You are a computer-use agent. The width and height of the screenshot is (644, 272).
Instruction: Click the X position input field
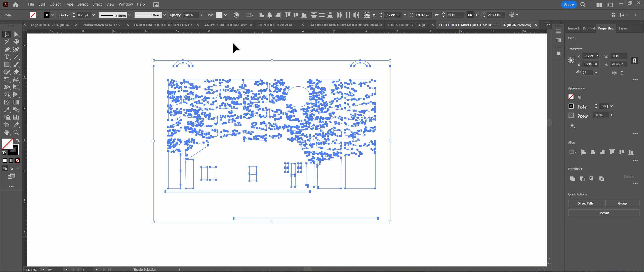point(391,15)
